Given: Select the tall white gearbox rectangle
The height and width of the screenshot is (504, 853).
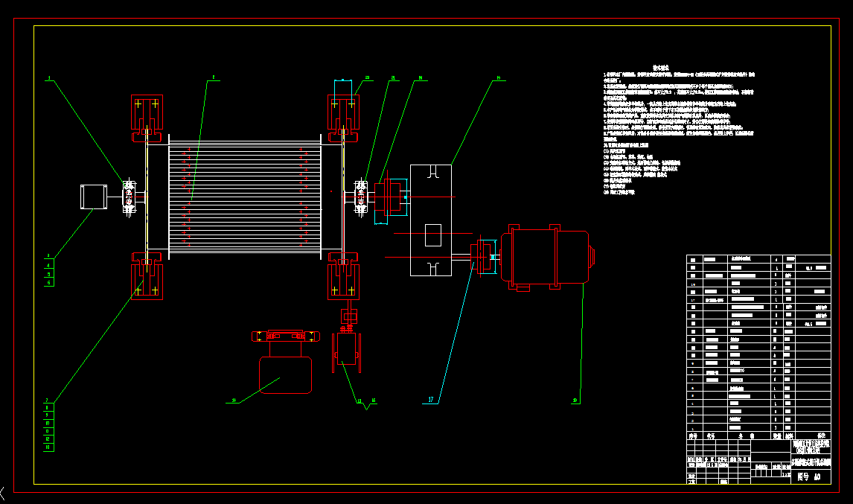Looking at the screenshot, I should pyautogui.click(x=431, y=220).
